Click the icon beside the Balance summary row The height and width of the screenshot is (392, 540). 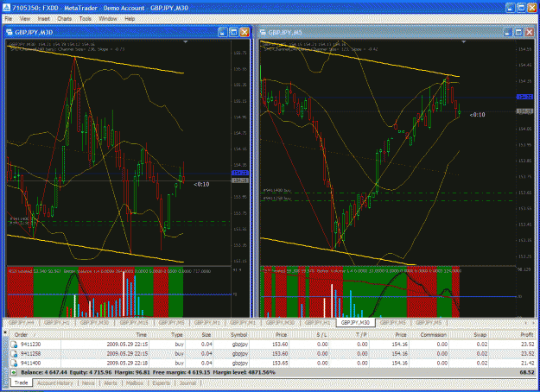coord(14,372)
